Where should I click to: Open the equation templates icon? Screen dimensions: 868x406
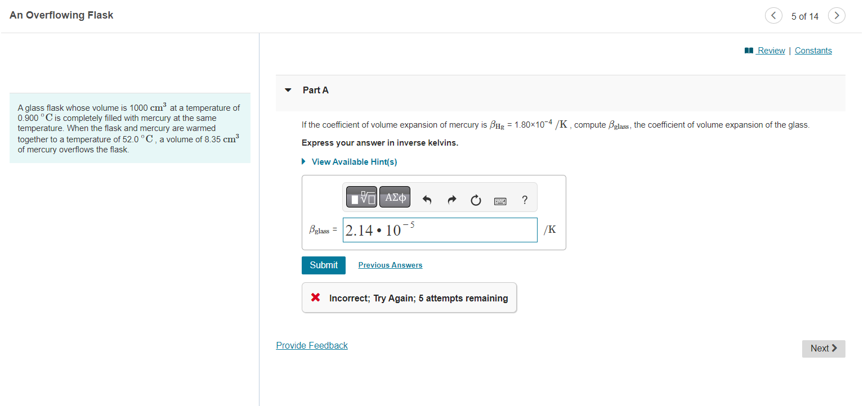coord(361,197)
